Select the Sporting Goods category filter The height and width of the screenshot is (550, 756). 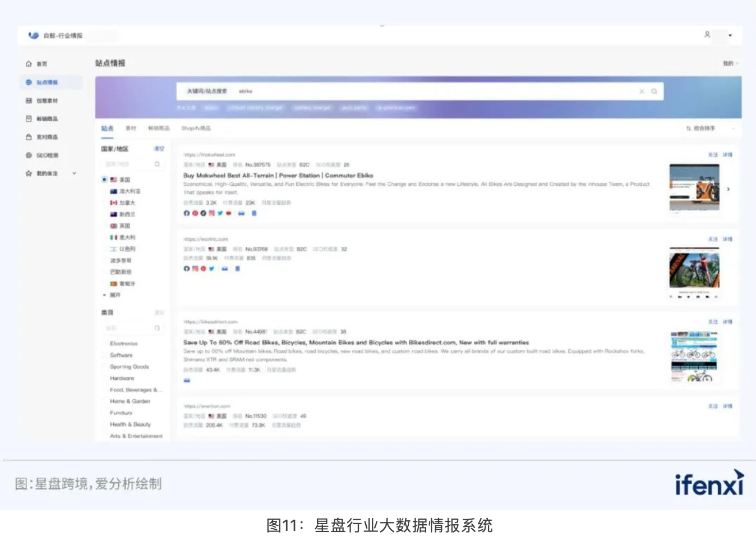[130, 366]
